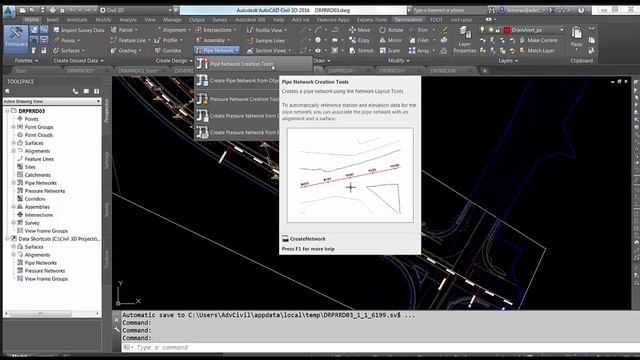Click the Mirror tool
Screen dimensions: 640x360
click(391, 40)
